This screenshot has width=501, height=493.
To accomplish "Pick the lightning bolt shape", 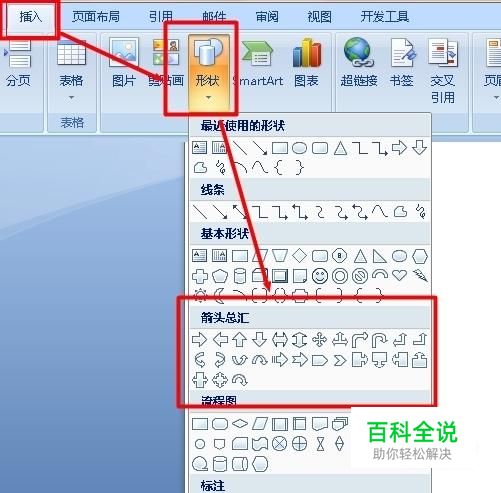I will pos(420,275).
